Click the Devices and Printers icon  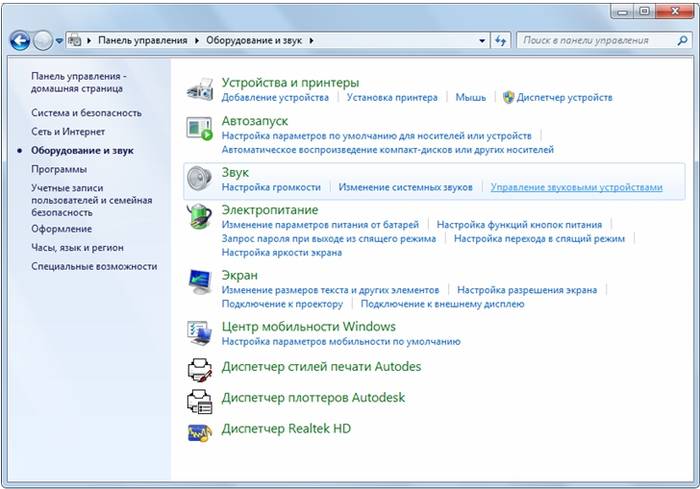click(201, 89)
